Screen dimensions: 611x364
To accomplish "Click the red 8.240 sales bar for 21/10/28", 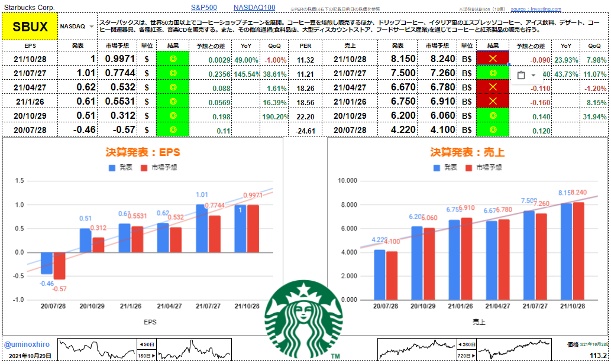I will click(578, 251).
